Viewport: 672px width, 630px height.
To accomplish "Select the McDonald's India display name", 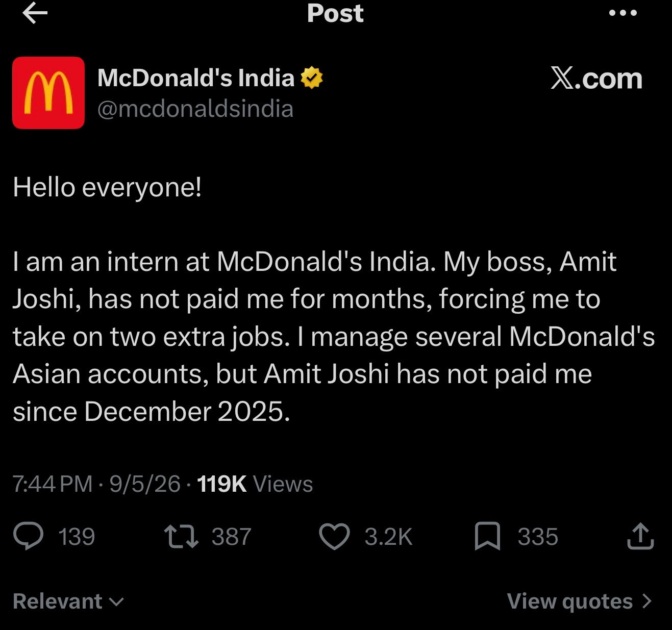I will coord(196,78).
